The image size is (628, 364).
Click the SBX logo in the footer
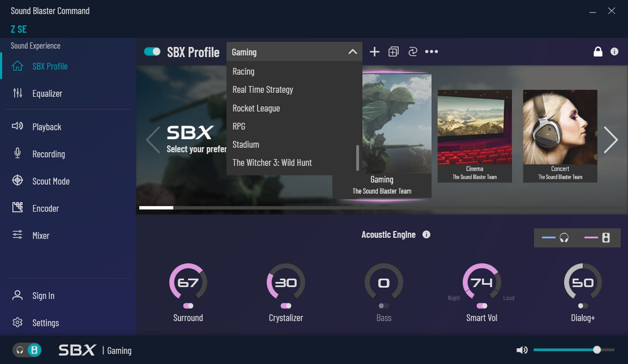(77, 350)
